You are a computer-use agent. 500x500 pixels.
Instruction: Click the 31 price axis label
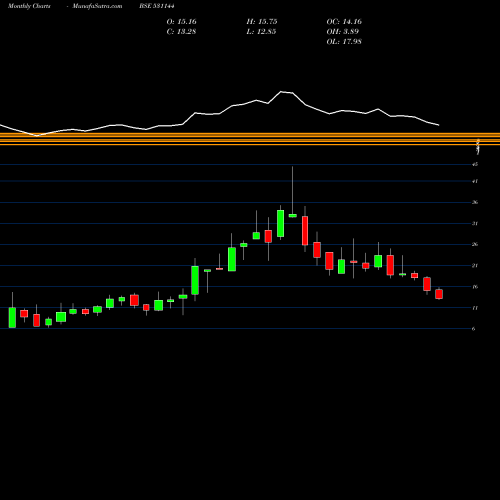coord(475,223)
